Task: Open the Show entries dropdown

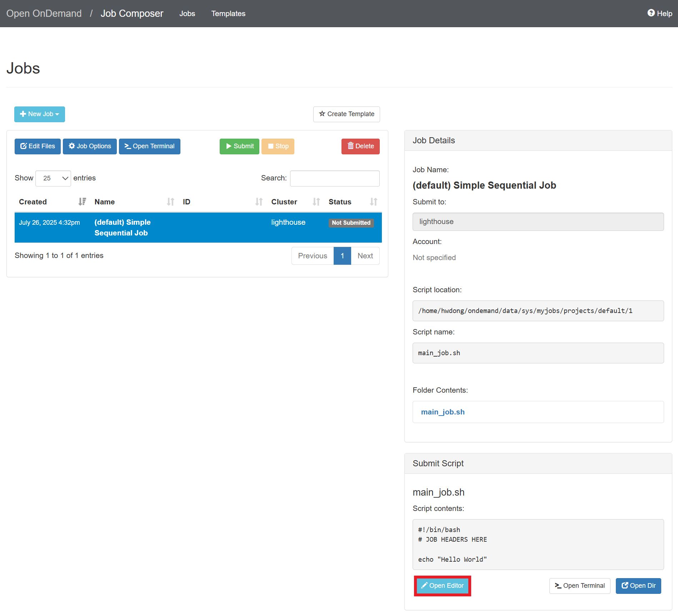Action: coord(53,178)
